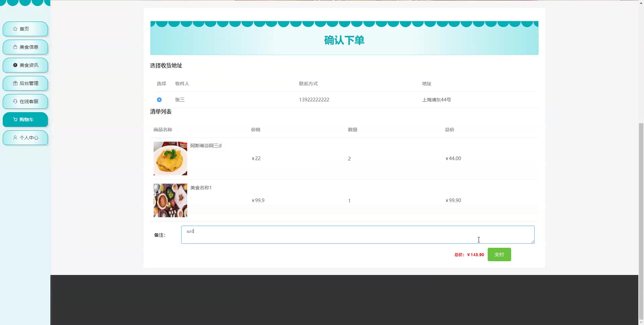Click the 选择收货地址 section heading
Screen dimensions: 644x325
point(166,65)
